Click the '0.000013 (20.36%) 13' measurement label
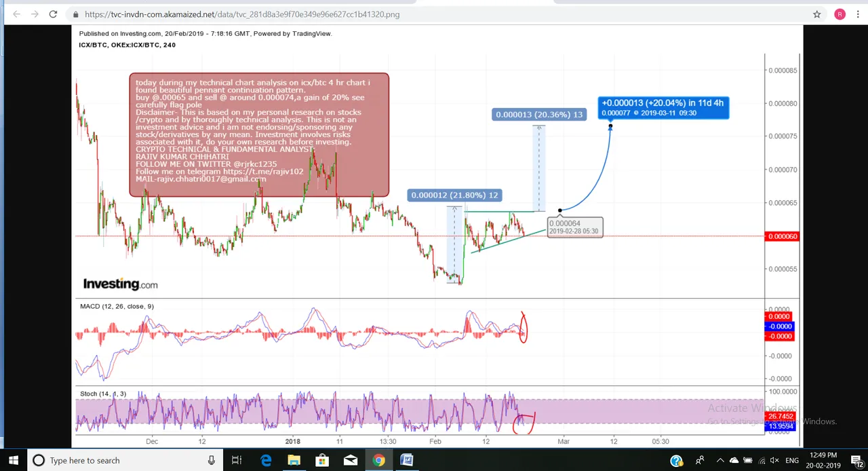 point(539,115)
